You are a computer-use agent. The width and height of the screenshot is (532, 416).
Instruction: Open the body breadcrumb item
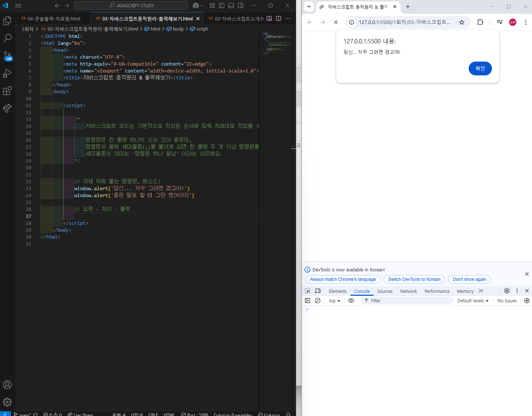(x=175, y=29)
